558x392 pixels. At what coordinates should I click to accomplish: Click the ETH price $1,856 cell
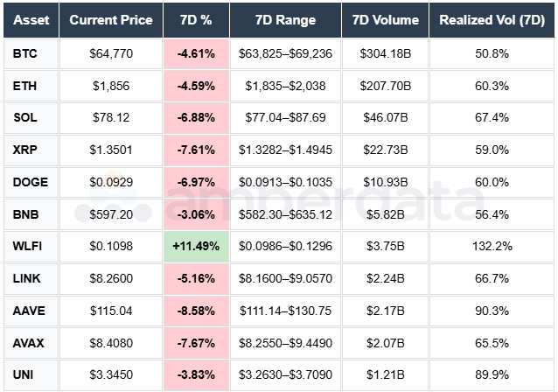tap(110, 86)
